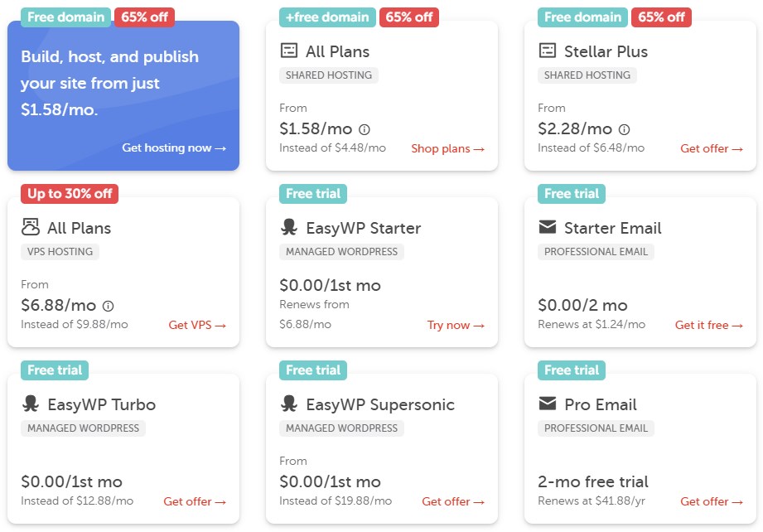The width and height of the screenshot is (763, 532).
Task: Click the EasyWP Turbo octopus icon
Action: pyautogui.click(x=31, y=404)
